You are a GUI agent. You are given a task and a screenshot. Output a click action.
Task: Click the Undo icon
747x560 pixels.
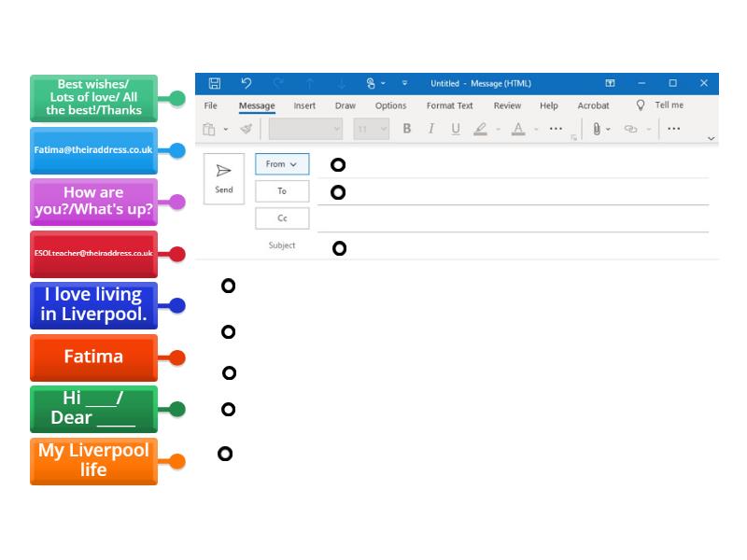pos(245,83)
